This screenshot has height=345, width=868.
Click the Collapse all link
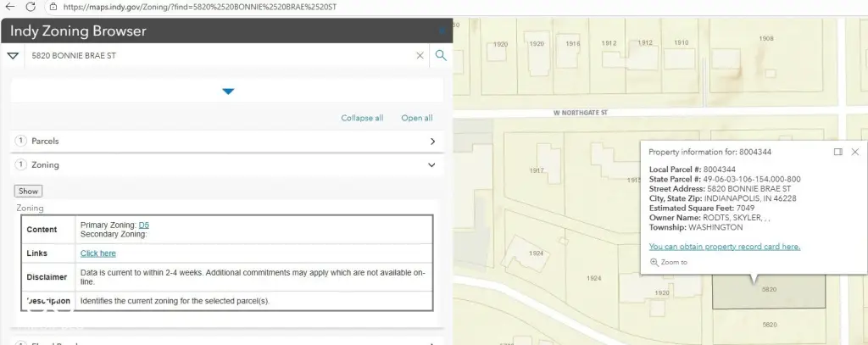coord(362,118)
